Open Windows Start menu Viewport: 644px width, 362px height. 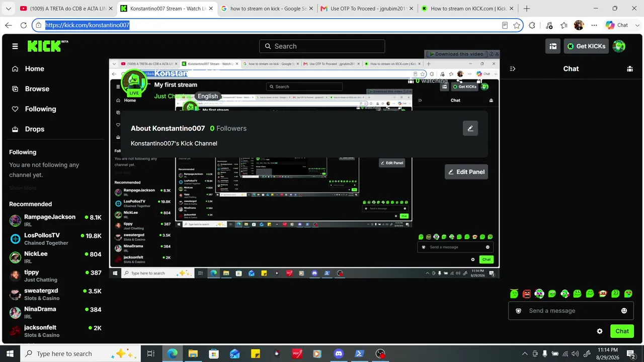pos(10,354)
